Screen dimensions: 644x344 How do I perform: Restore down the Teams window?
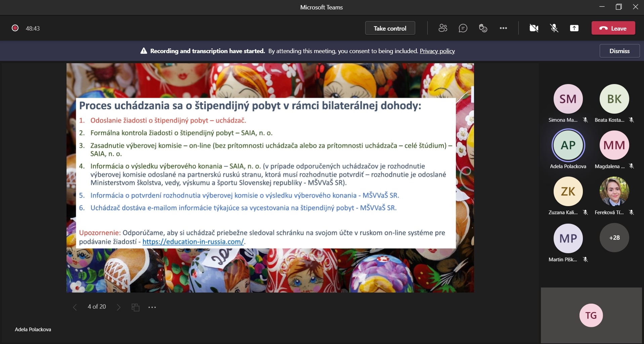619,7
